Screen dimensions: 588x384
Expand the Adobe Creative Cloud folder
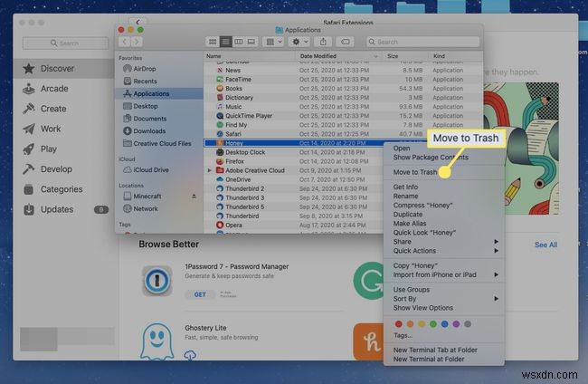point(210,170)
